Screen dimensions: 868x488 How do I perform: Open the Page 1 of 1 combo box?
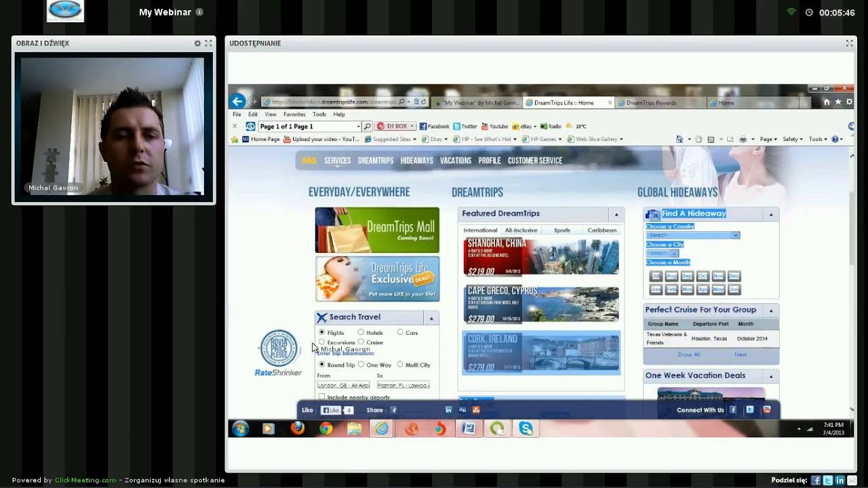310,126
